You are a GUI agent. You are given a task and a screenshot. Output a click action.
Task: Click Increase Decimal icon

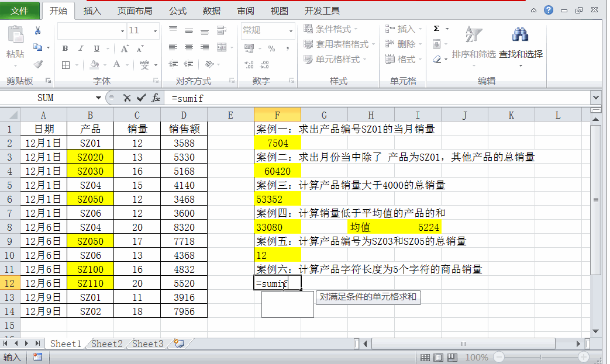pyautogui.click(x=249, y=64)
